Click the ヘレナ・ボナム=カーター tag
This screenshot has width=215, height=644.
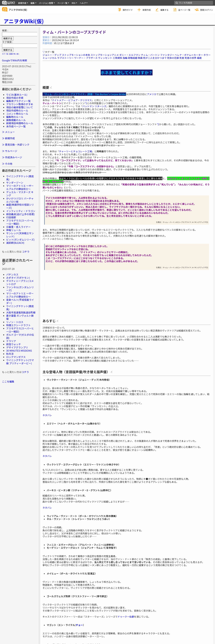tap(189, 55)
